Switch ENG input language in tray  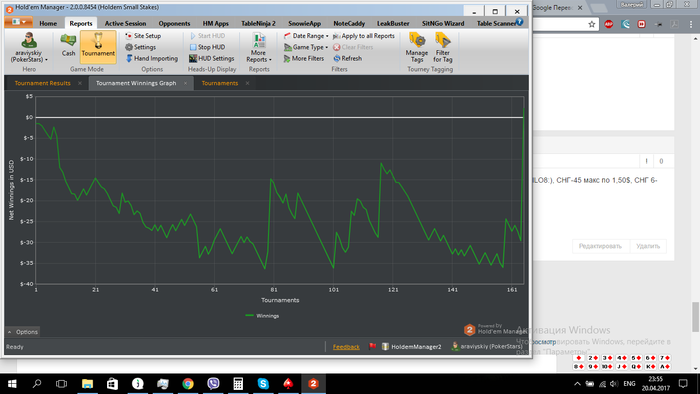point(629,384)
